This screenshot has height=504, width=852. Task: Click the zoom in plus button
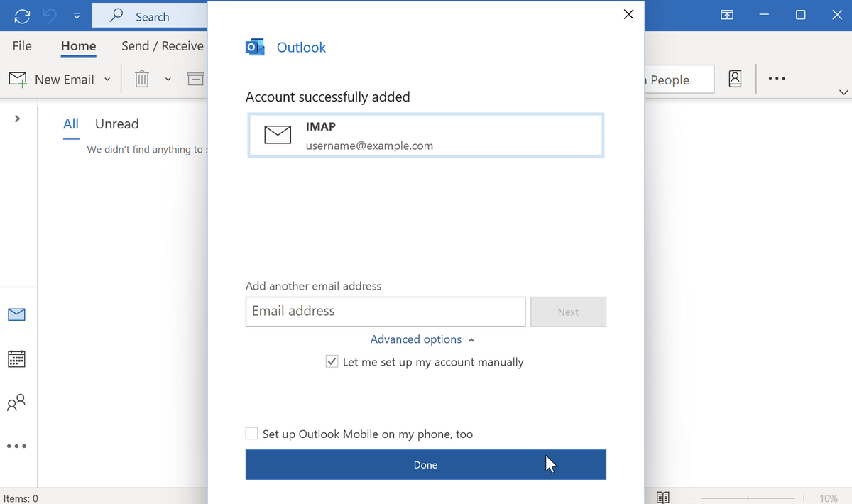(804, 498)
